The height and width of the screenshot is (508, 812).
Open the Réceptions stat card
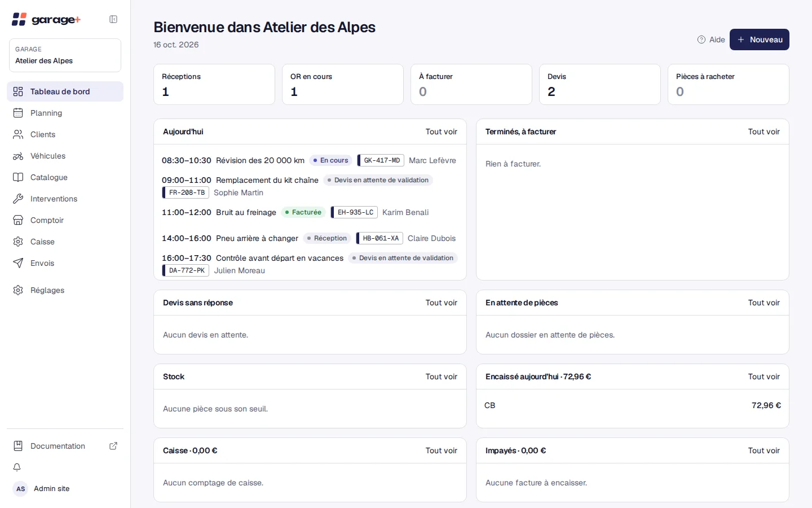(214, 84)
